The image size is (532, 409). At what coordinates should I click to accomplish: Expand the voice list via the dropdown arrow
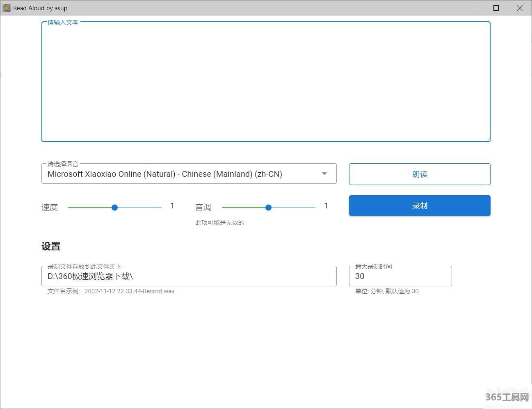pos(324,174)
